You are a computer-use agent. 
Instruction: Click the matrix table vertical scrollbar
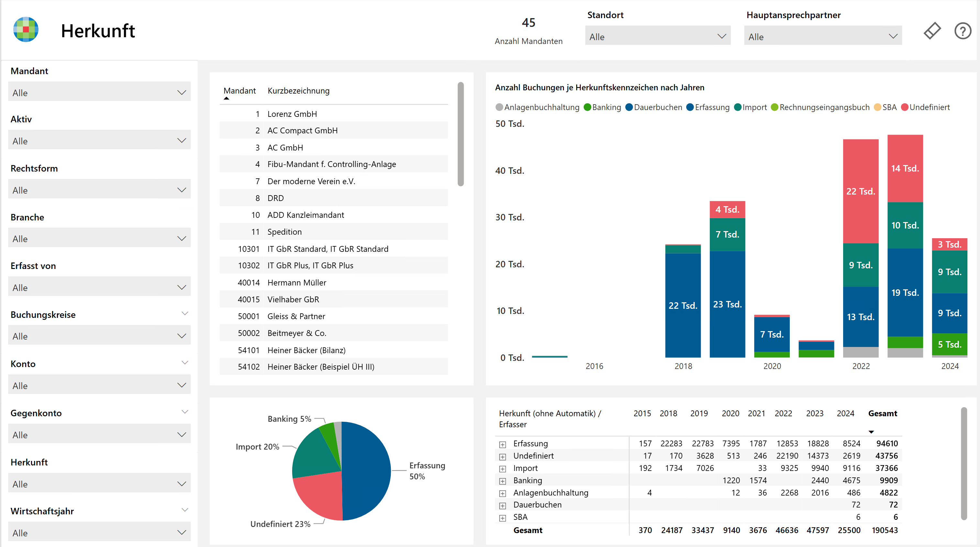[963, 463]
